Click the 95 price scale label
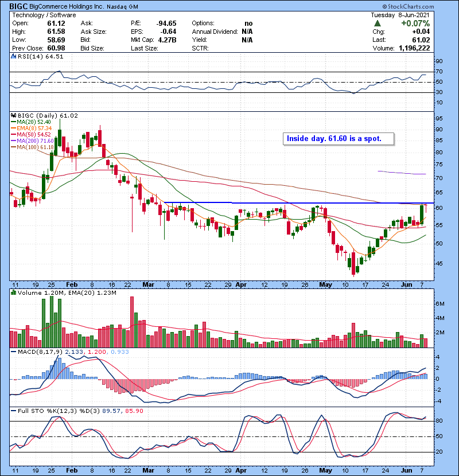The height and width of the screenshot is (476, 459). point(439,119)
